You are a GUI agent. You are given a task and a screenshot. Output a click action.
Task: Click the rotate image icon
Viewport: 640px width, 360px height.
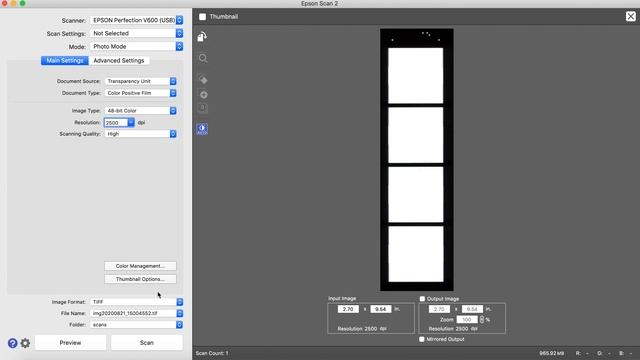pyautogui.click(x=202, y=37)
